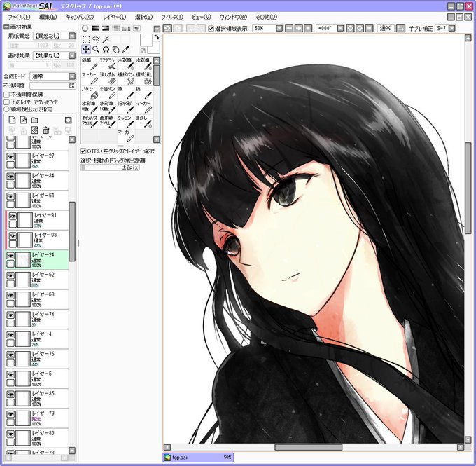Collapse the 画材効果 panel section

click(x=6, y=27)
